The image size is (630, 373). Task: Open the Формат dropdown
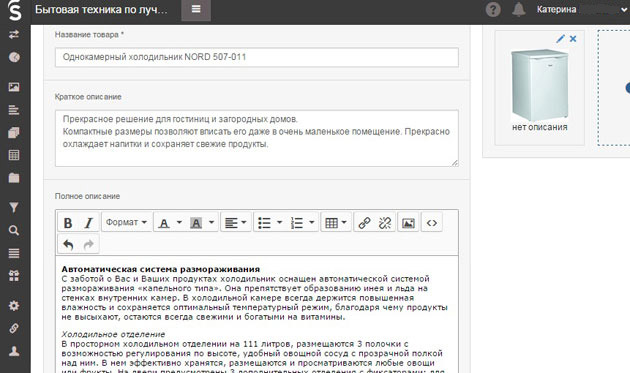coord(127,222)
